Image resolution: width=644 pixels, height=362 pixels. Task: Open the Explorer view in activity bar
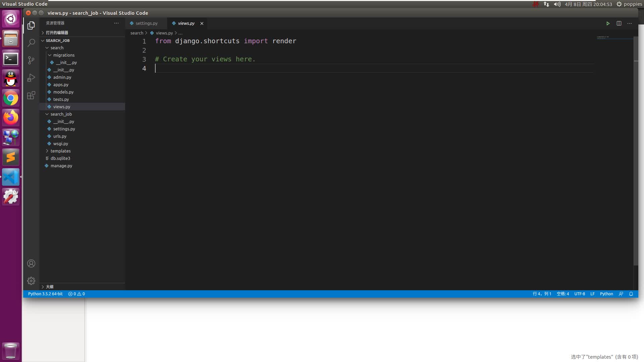pos(31,25)
